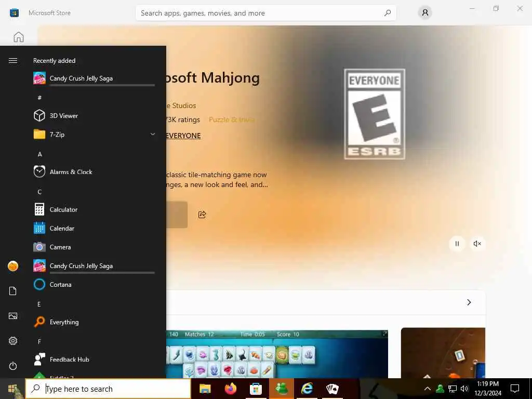
Task: Open the volume control in system tray
Action: pos(464,389)
